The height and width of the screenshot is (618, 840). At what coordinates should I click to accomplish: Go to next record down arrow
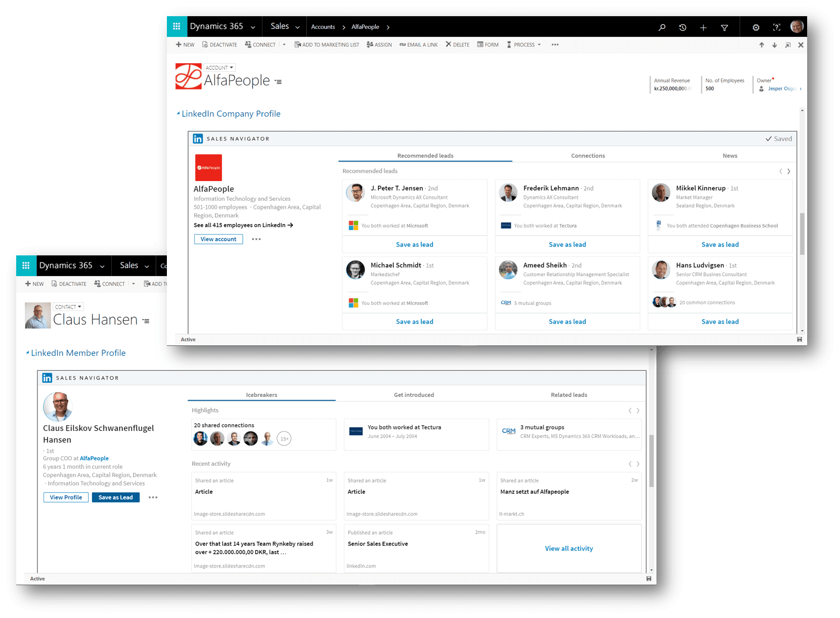(x=774, y=45)
